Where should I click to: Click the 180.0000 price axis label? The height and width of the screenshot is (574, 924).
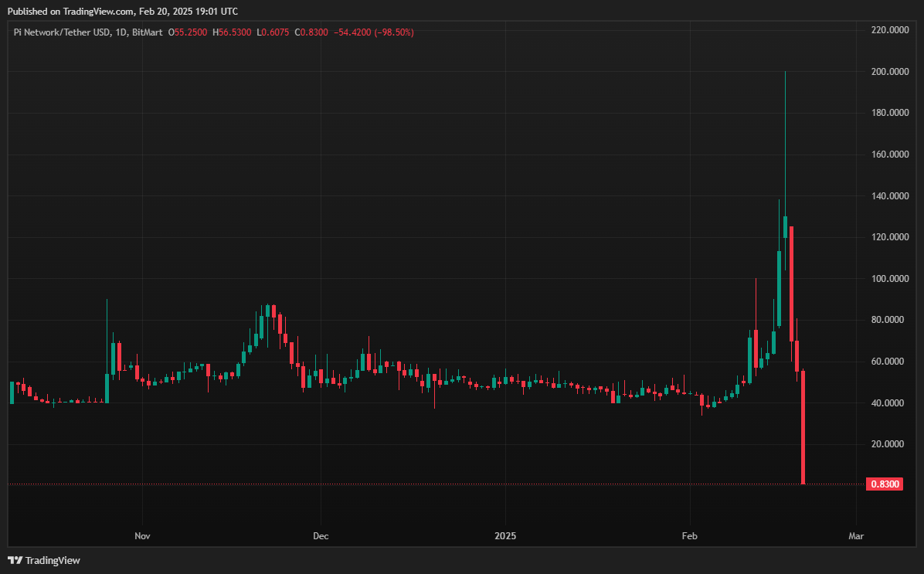pyautogui.click(x=890, y=113)
